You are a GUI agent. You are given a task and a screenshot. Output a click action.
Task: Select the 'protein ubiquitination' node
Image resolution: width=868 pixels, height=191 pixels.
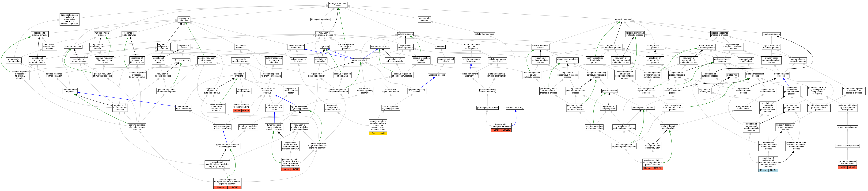847,127
